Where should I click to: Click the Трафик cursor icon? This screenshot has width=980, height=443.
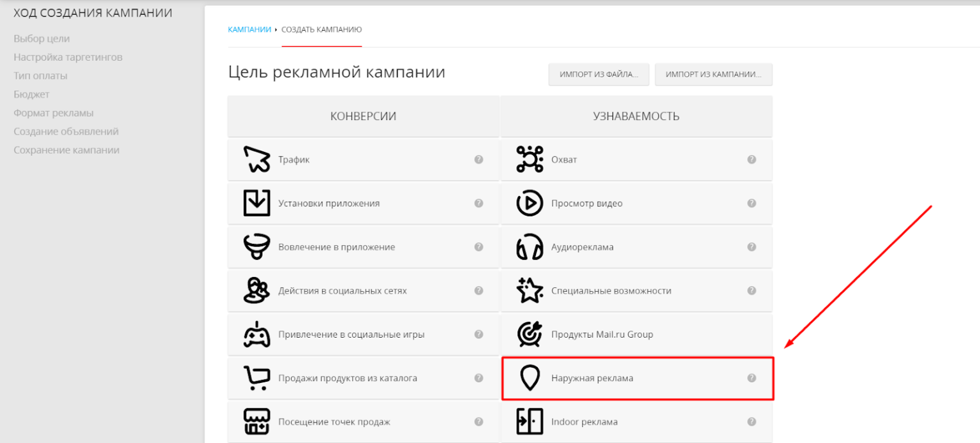point(256,160)
